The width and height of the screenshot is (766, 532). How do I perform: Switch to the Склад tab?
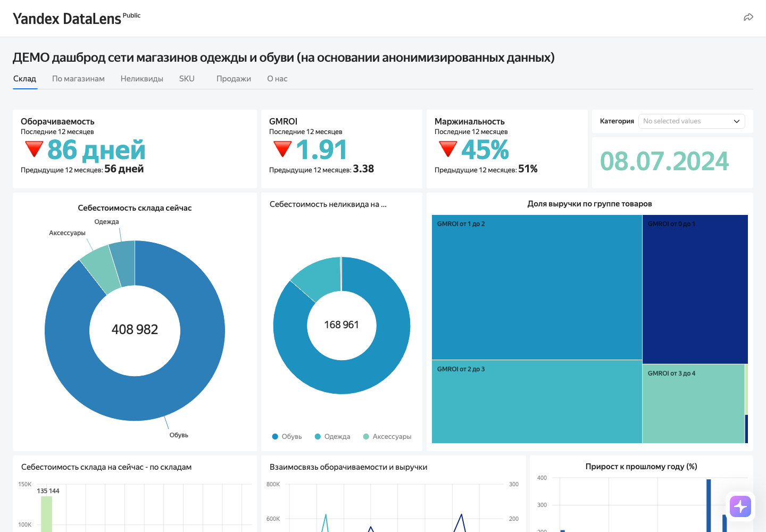coord(24,79)
